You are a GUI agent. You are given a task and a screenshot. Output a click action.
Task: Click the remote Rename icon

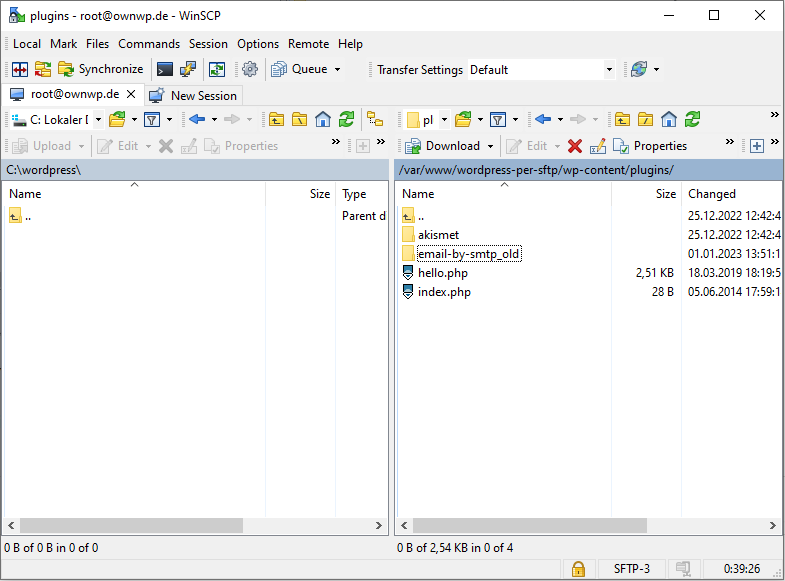(x=598, y=146)
